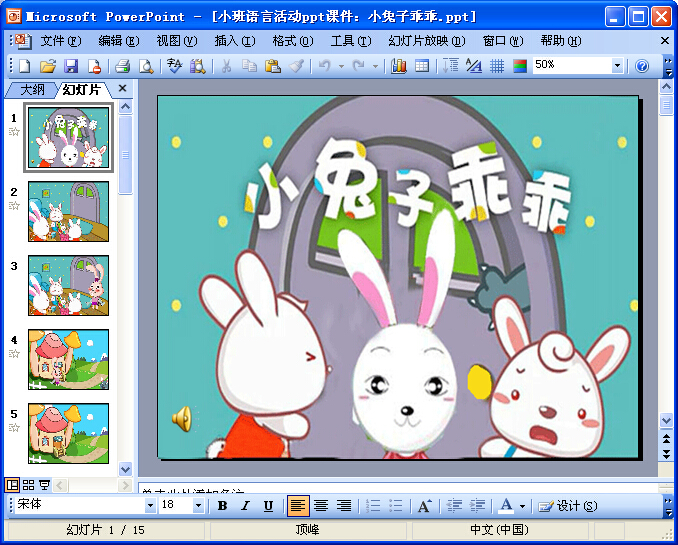The height and width of the screenshot is (545, 678).
Task: Print the presentation
Action: coord(123,66)
